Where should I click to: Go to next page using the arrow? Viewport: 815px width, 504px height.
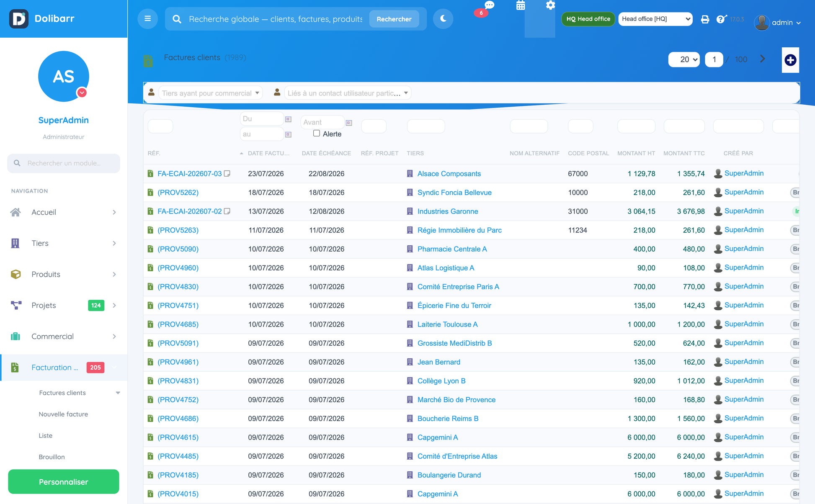pos(762,59)
